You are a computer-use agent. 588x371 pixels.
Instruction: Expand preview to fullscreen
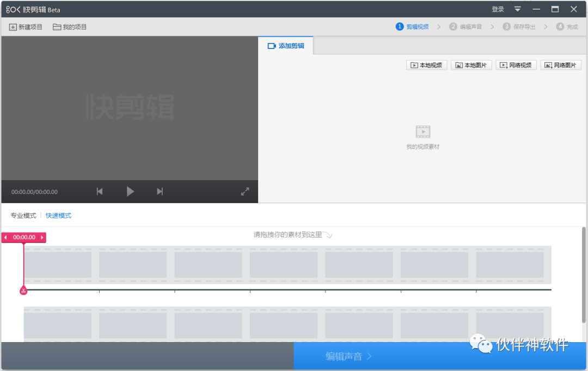click(x=245, y=192)
